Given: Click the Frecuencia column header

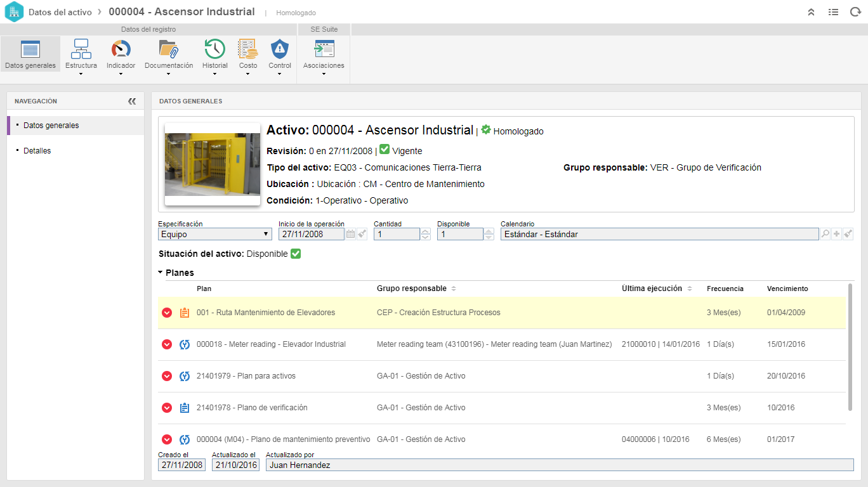Looking at the screenshot, I should tap(725, 289).
